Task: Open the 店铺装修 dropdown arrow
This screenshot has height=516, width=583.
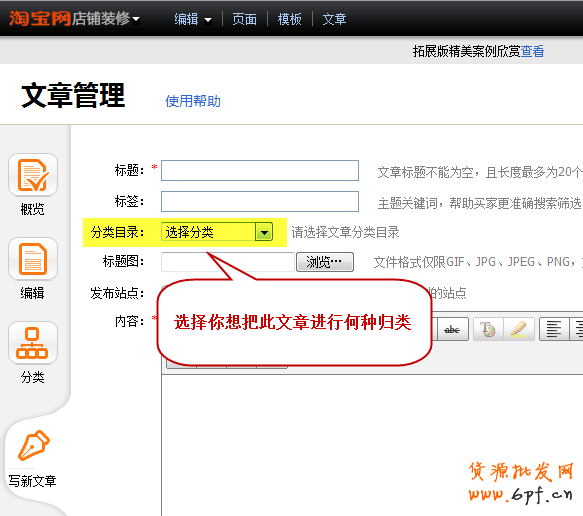Action: (136, 19)
